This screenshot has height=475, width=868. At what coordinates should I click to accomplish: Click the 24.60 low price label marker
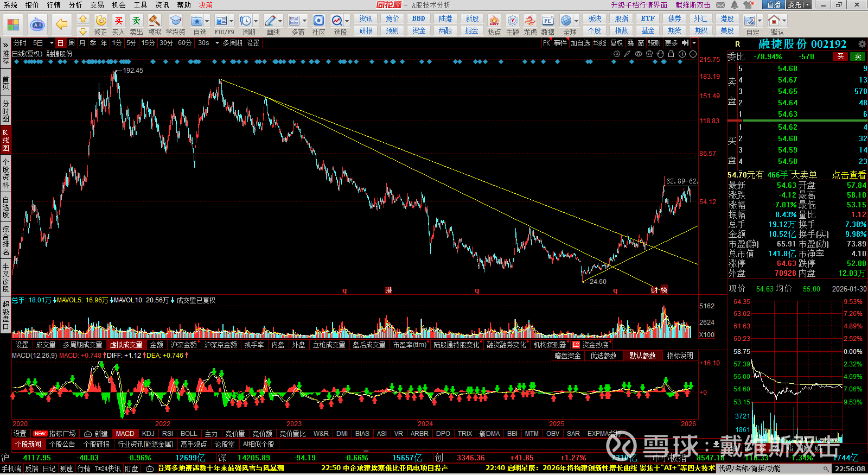coord(598,281)
